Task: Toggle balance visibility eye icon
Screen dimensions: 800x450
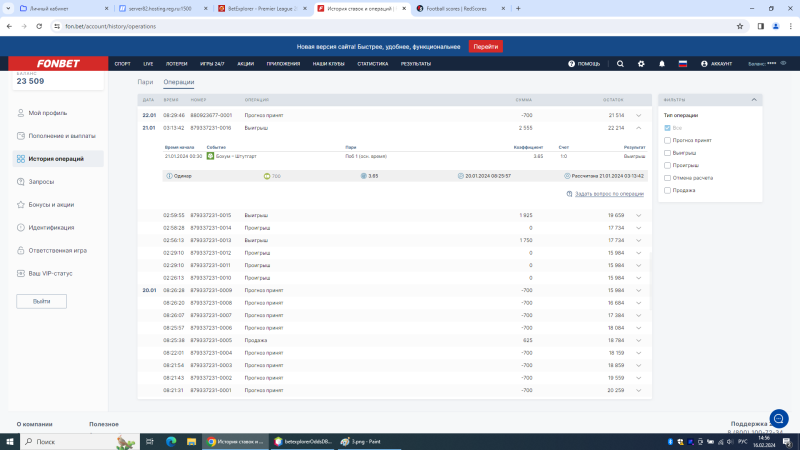Action: pos(784,63)
